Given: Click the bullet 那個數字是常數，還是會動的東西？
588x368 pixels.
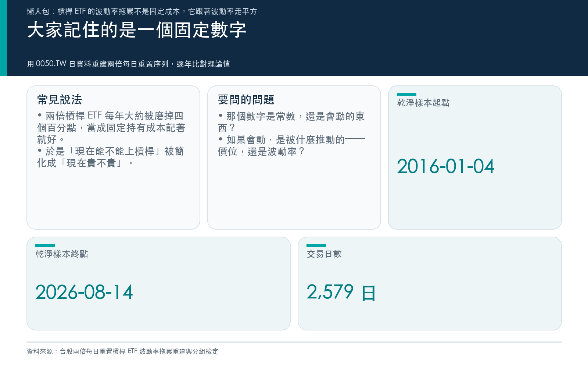Looking at the screenshot, I should tap(291, 122).
